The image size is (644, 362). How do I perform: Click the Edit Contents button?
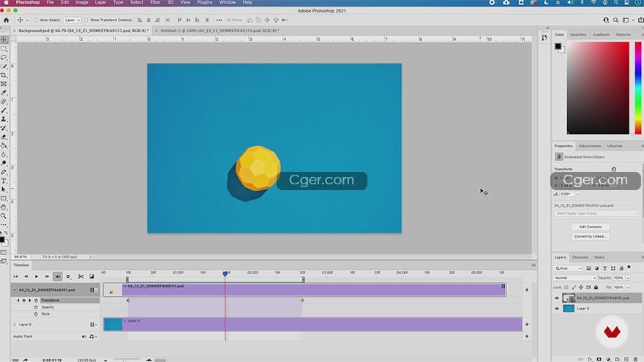tap(590, 227)
